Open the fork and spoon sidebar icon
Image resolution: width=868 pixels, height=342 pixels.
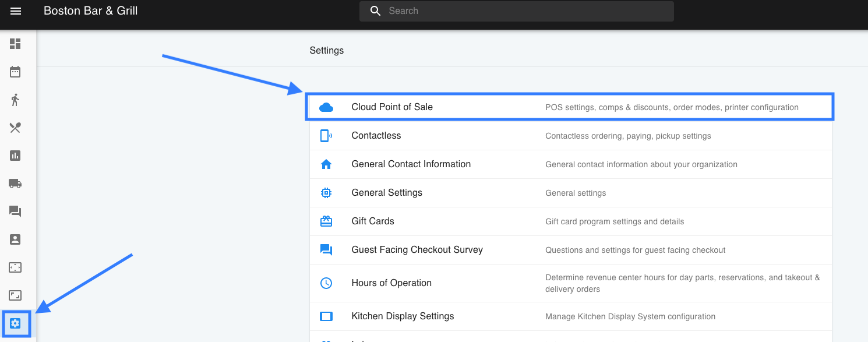[x=15, y=128]
